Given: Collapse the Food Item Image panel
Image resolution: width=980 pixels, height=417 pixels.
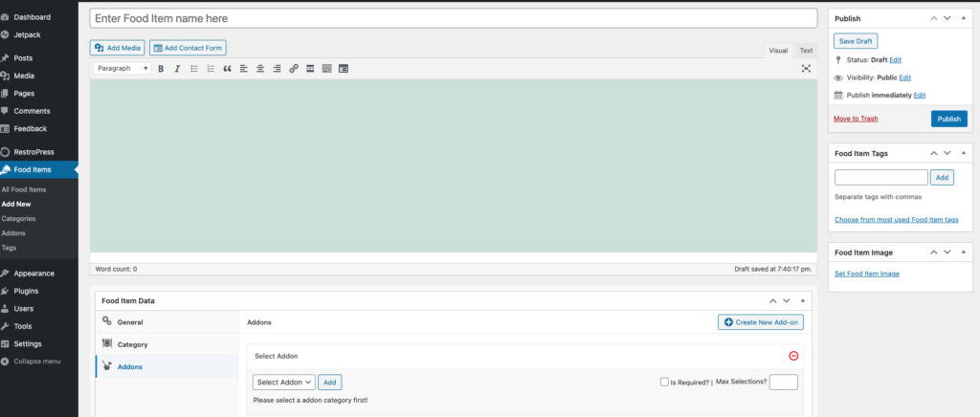Looking at the screenshot, I should 963,252.
